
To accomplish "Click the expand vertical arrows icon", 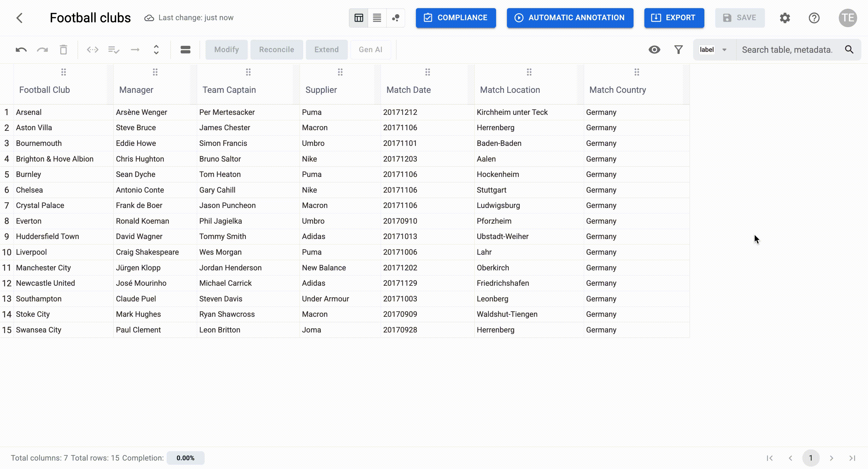I will tap(156, 50).
